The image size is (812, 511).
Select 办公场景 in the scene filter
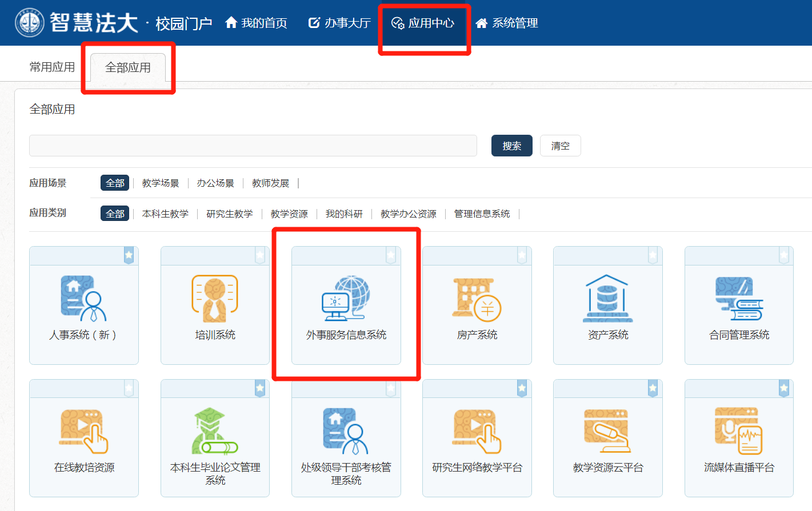(215, 183)
